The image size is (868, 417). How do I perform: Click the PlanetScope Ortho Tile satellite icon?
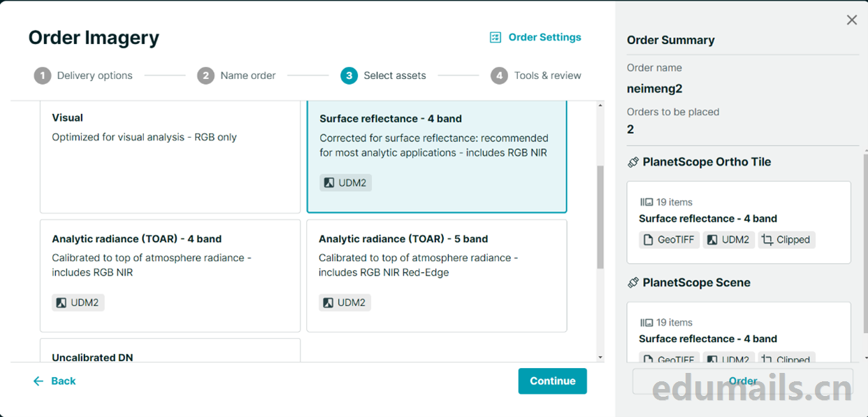pos(633,162)
